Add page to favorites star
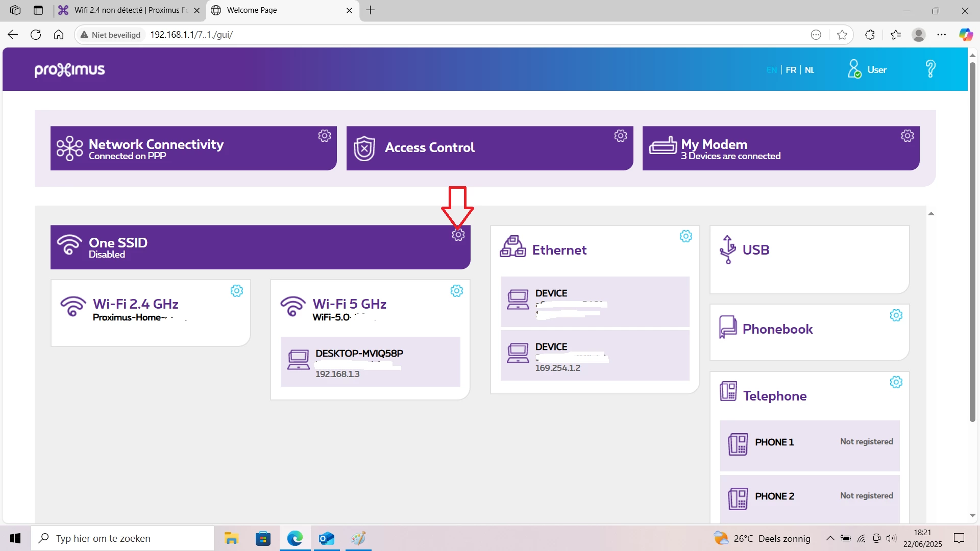This screenshot has width=980, height=551. tap(842, 35)
